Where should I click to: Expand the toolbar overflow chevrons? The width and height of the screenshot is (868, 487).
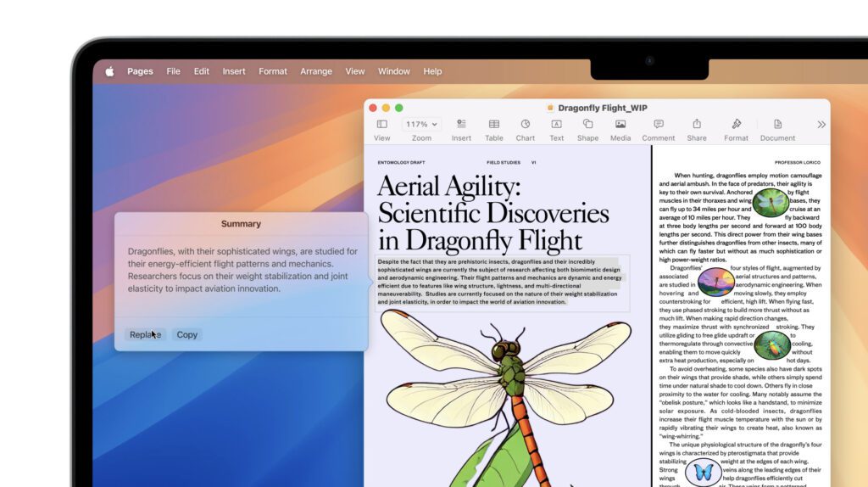pyautogui.click(x=821, y=125)
